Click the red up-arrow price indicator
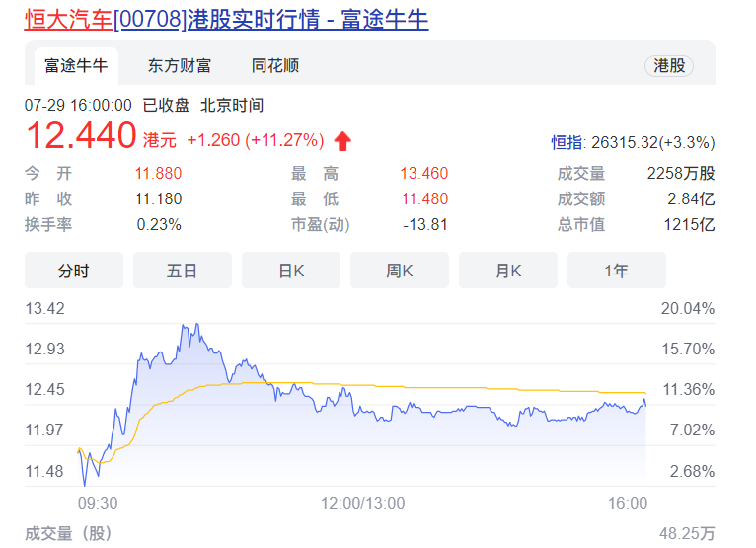 tap(342, 141)
